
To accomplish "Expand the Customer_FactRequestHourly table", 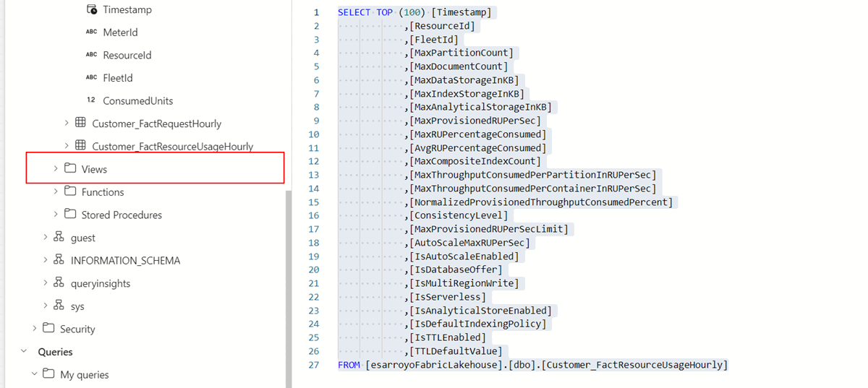I will [67, 124].
